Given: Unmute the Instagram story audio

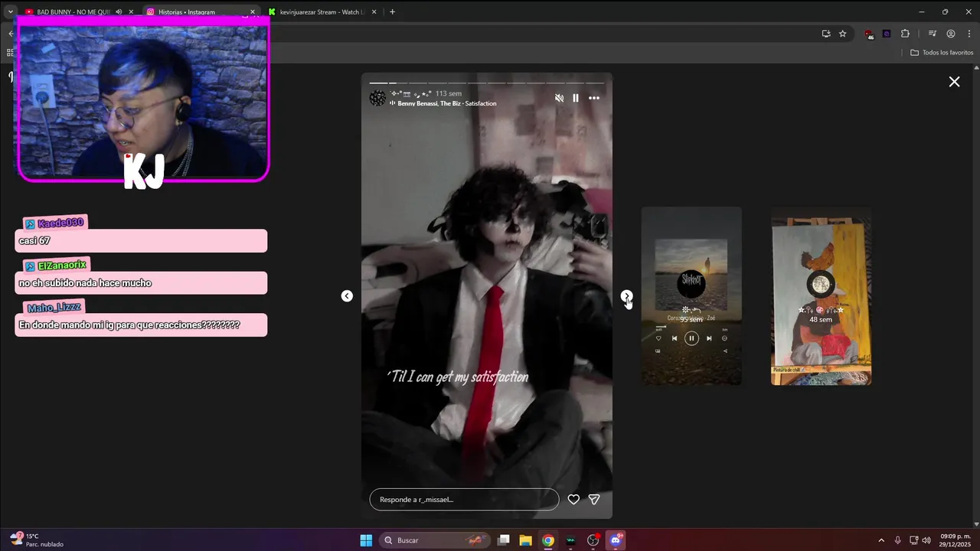Looking at the screenshot, I should click(x=559, y=98).
